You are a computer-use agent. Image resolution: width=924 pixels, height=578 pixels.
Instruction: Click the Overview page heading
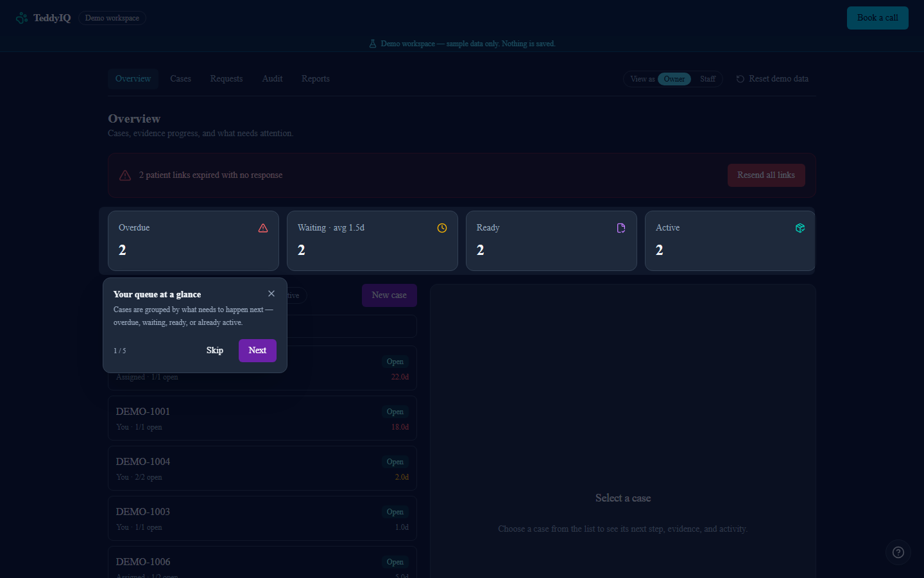[134, 119]
